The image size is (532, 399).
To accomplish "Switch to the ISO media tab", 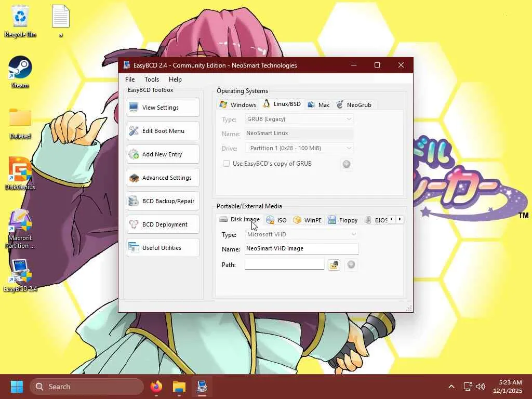I will 276,220.
